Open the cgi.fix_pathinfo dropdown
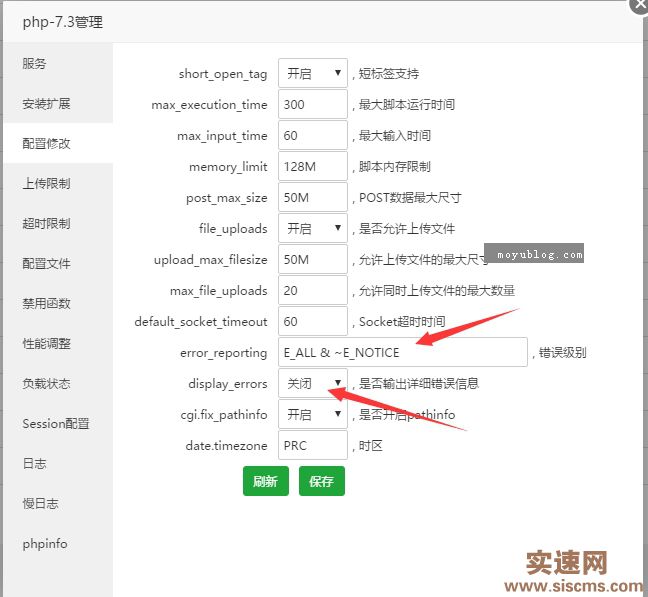 (x=313, y=414)
